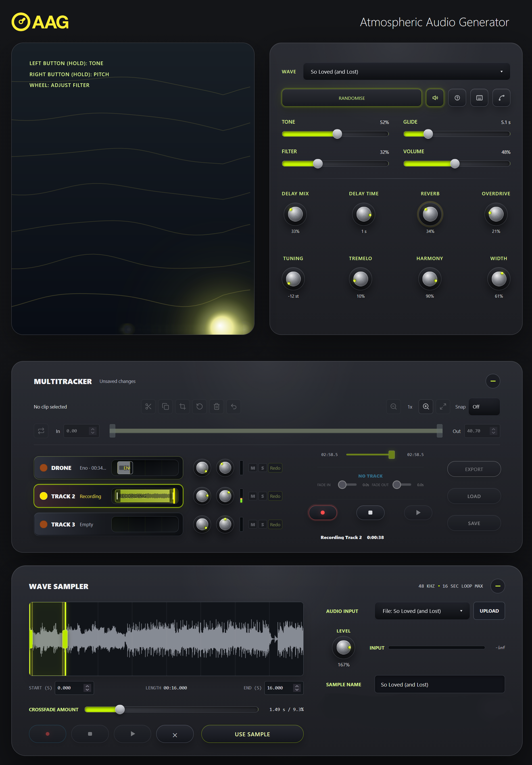Click the undo arrow icon in Multitracker
This screenshot has width=532, height=765.
click(x=234, y=407)
